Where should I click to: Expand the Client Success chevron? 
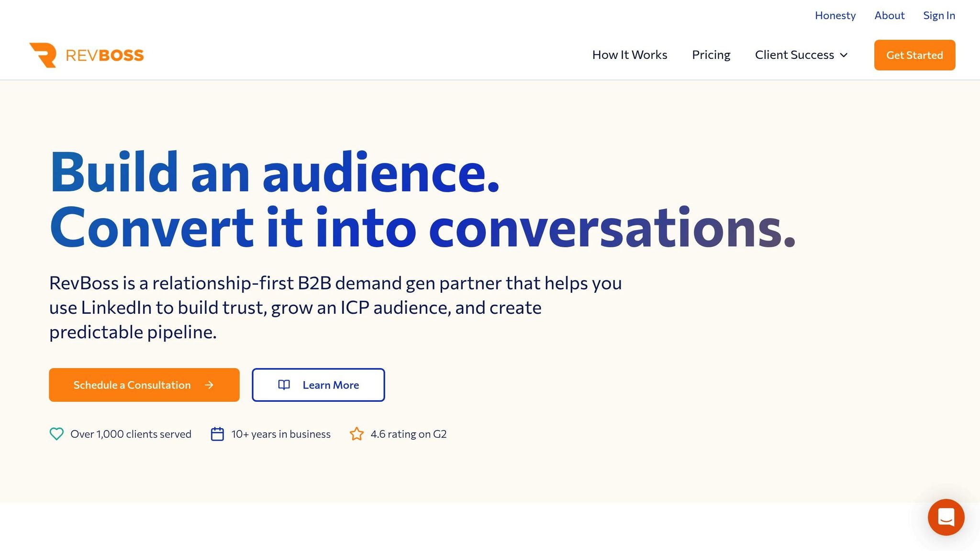click(x=844, y=55)
